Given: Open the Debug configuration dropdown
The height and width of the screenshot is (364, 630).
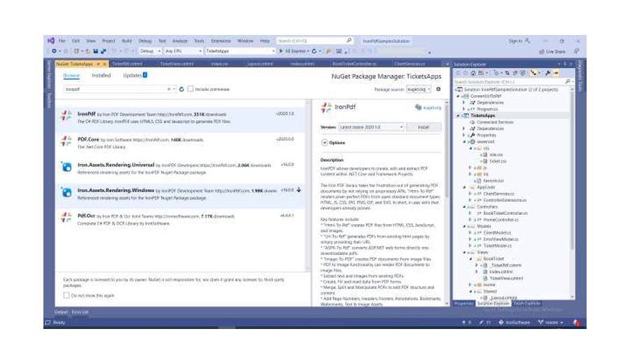Looking at the screenshot, I should point(150,51).
